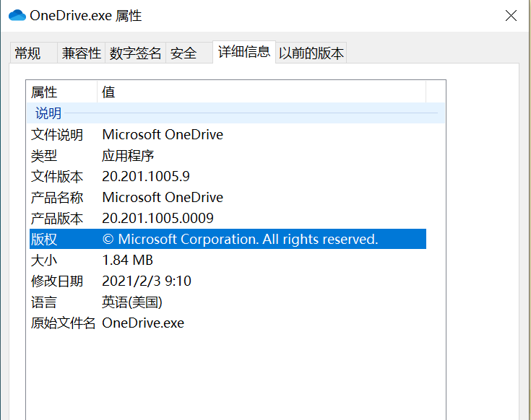Select the 原始文件名 property row
This screenshot has height=420, width=531.
(228, 323)
